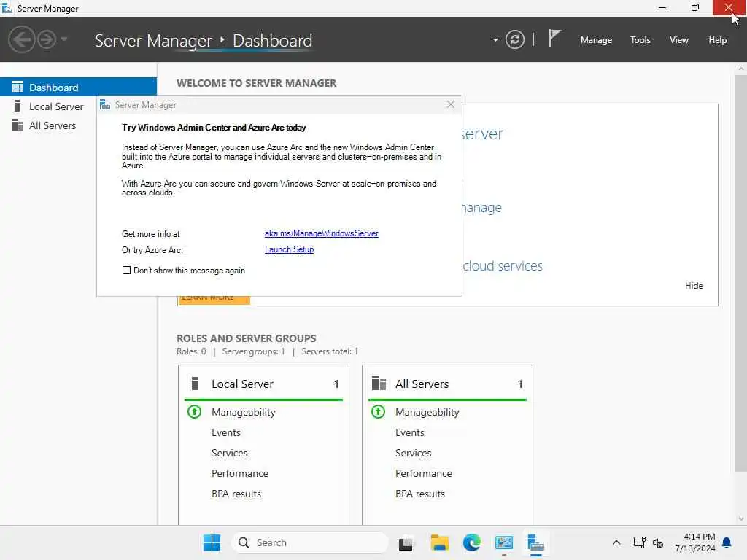Click the taskbar Search box

pos(309,542)
